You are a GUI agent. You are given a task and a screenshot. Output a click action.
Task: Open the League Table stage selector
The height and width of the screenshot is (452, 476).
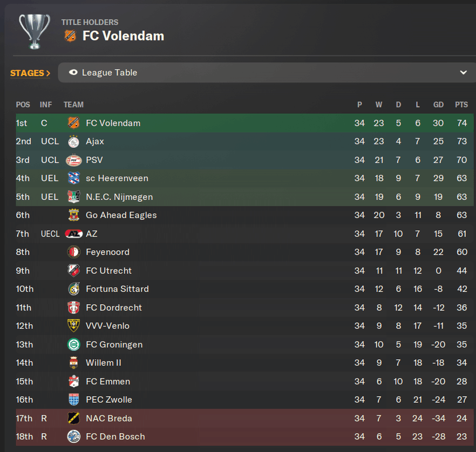click(267, 72)
